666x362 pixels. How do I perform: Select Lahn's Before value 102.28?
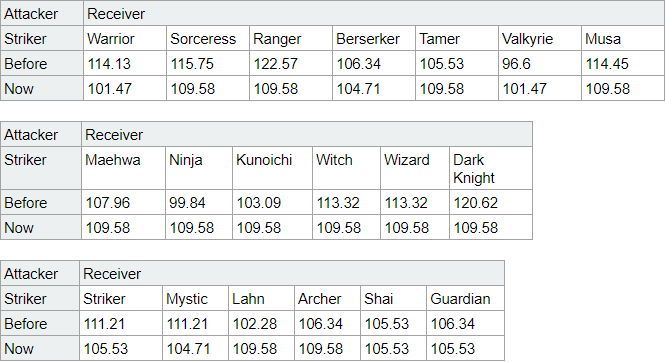tap(262, 324)
